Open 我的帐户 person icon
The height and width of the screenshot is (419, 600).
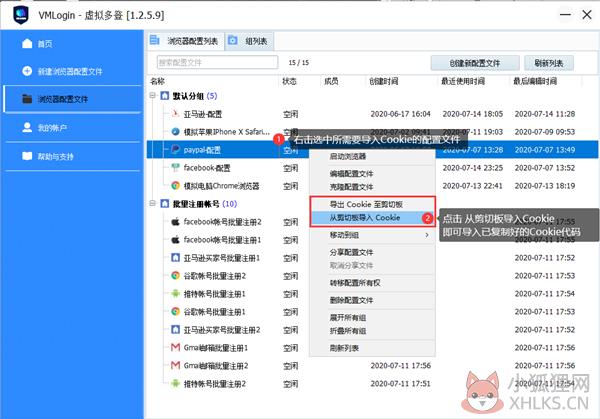27,127
